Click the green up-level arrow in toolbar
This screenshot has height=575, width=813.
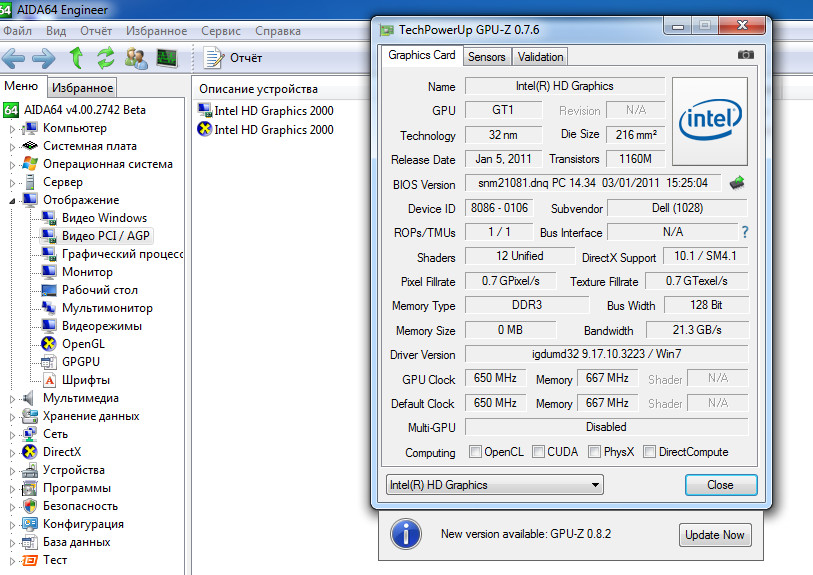tap(76, 58)
